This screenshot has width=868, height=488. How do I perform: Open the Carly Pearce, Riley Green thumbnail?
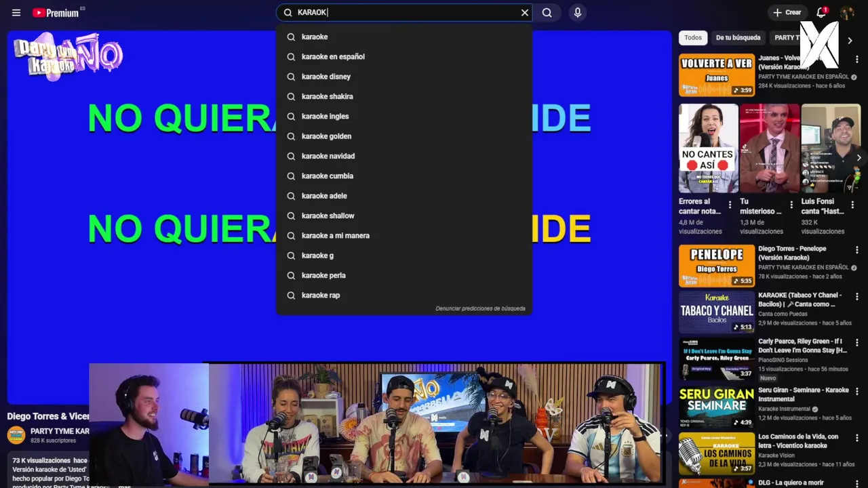coord(717,359)
